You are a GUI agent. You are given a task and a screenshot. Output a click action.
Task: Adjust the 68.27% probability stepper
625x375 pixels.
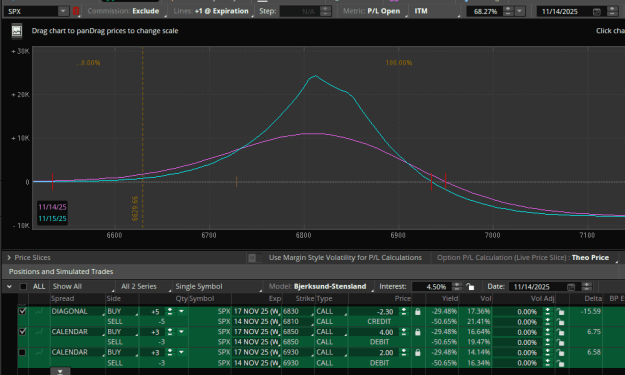pyautogui.click(x=508, y=11)
